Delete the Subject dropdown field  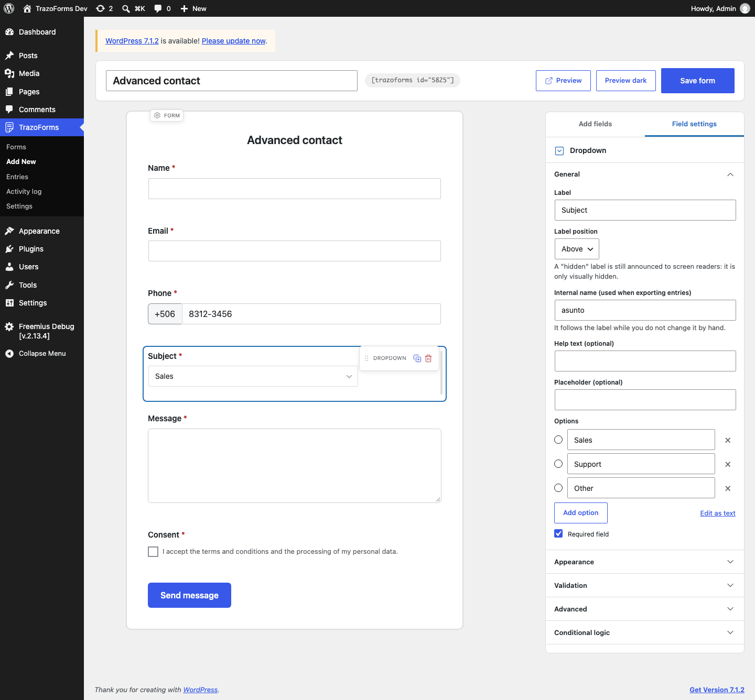point(428,358)
